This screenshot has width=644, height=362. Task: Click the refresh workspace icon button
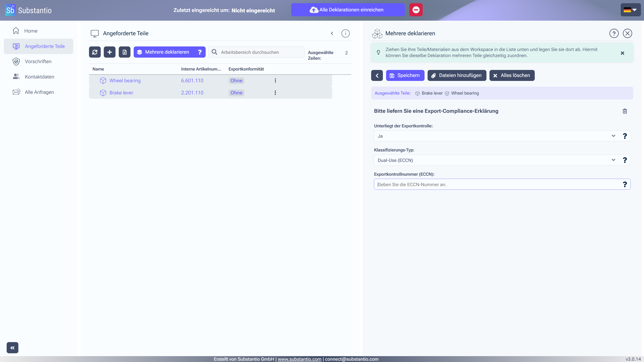tap(95, 52)
